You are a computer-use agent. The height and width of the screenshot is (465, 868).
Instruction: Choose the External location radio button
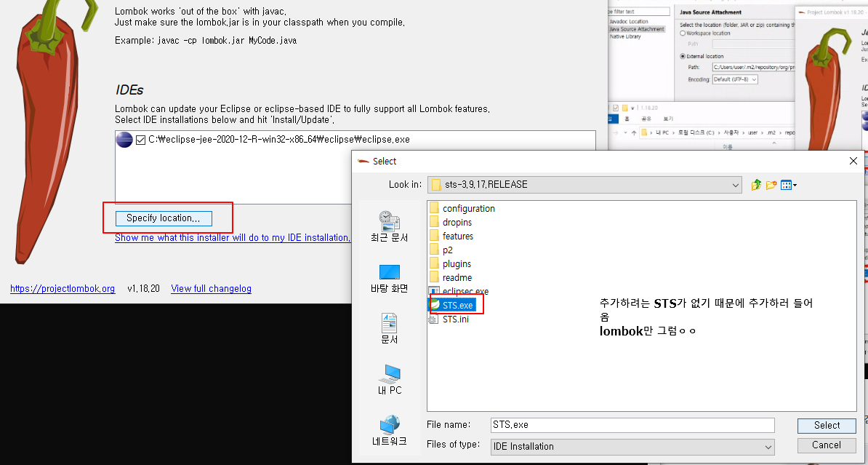click(683, 56)
